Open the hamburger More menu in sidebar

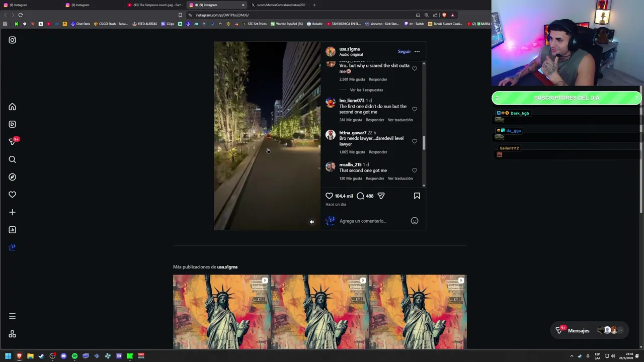pos(12,316)
